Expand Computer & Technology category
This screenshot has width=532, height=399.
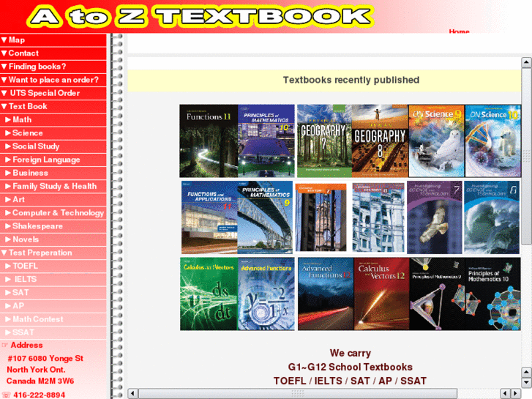point(53,212)
